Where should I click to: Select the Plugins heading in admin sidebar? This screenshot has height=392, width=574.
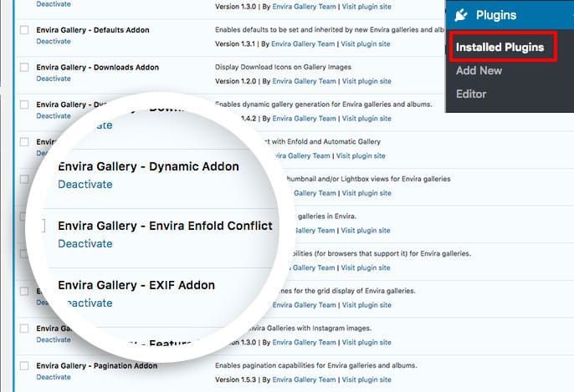coord(496,15)
